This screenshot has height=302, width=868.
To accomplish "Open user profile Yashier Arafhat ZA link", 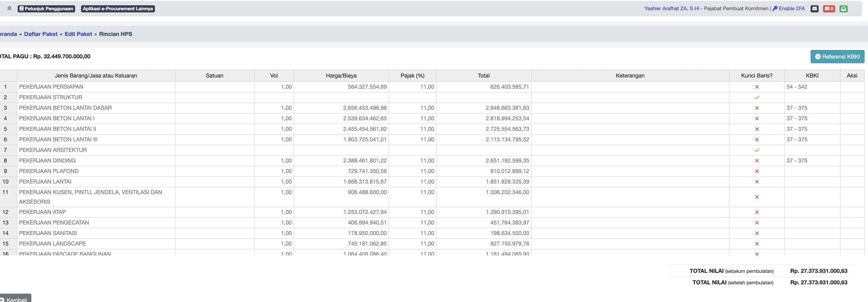I will (671, 9).
